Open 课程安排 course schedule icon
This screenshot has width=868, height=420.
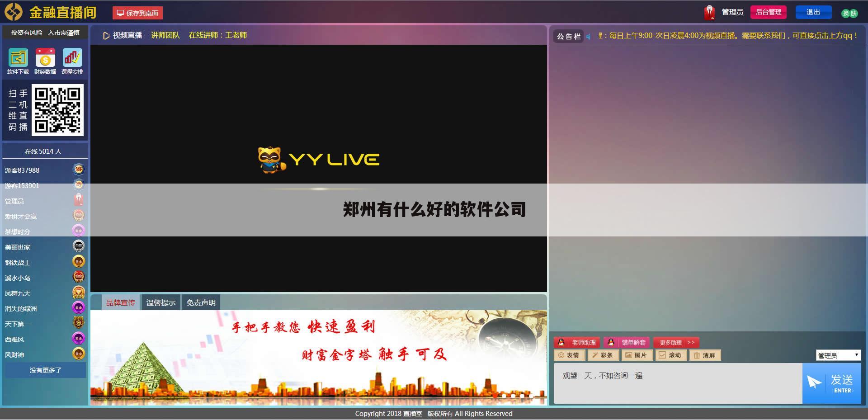click(x=72, y=58)
